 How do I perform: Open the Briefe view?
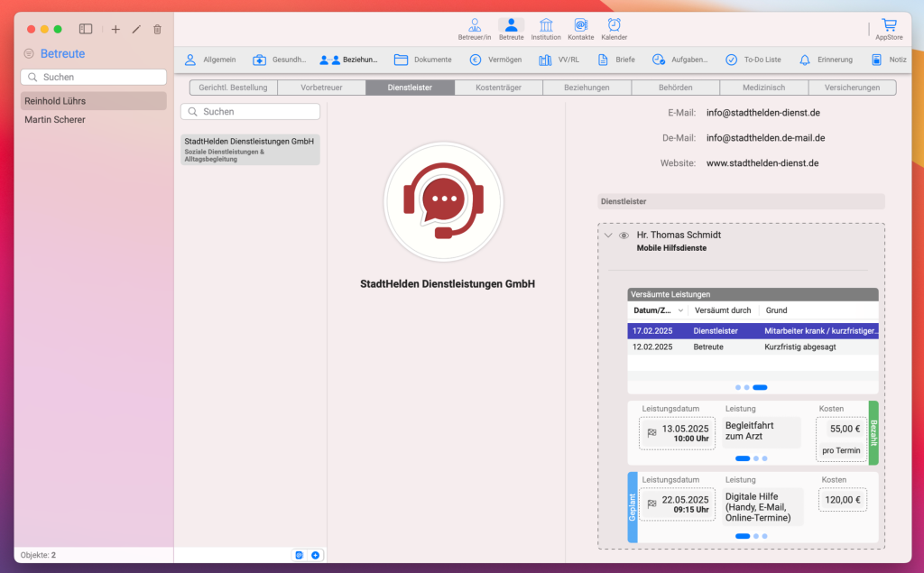tap(615, 60)
